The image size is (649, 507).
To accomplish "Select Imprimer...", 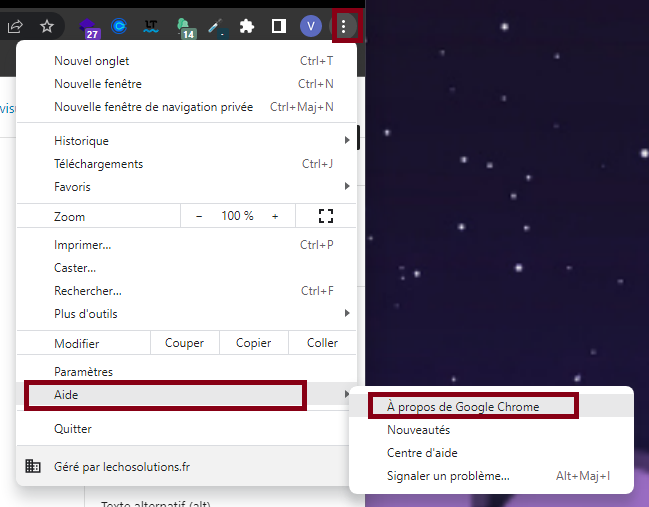I will (186, 245).
